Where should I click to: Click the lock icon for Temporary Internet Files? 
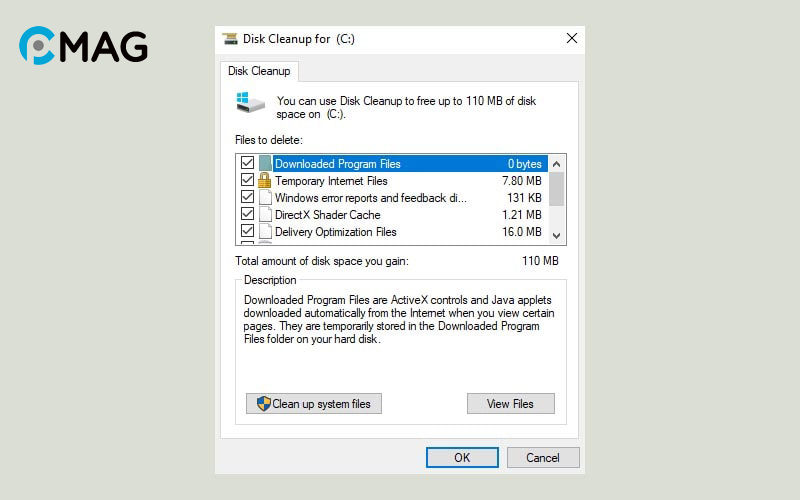click(265, 181)
